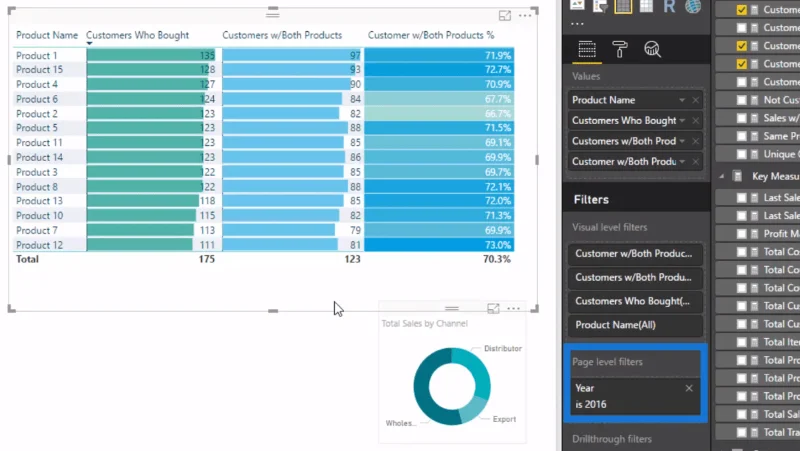Open more options on Total Sales donut

(x=514, y=308)
